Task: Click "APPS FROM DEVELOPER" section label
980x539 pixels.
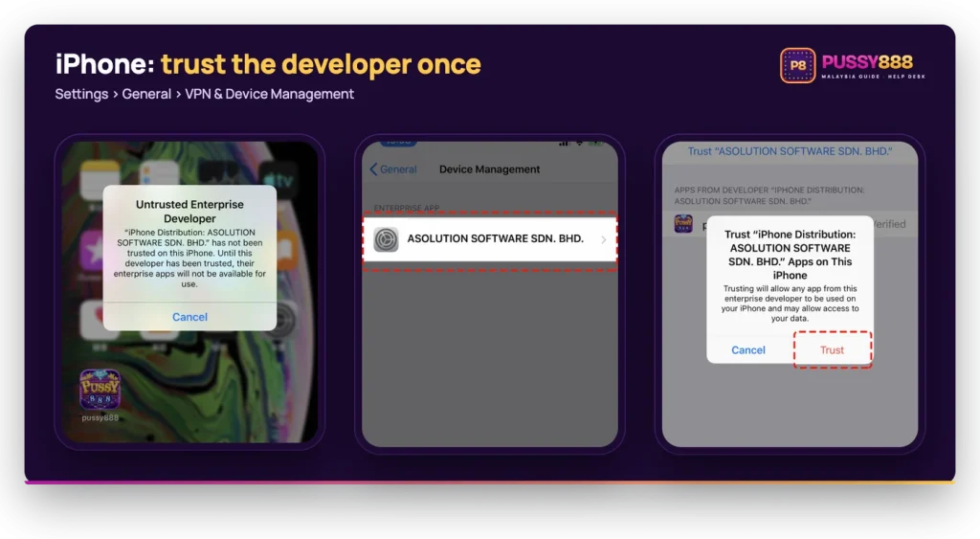Action: (x=769, y=195)
